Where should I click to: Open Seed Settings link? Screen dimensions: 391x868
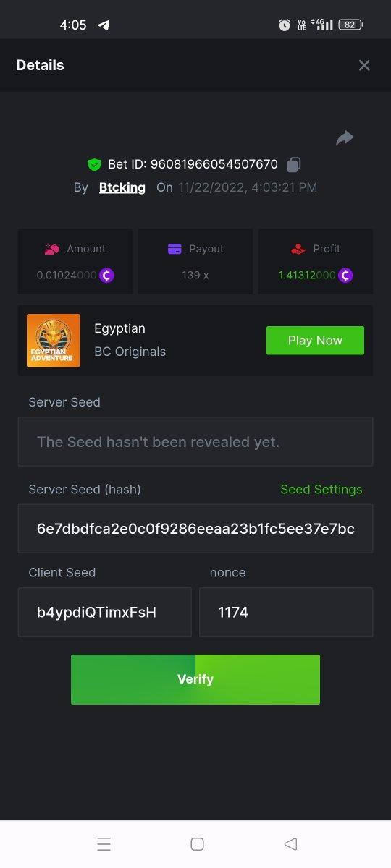(321, 490)
